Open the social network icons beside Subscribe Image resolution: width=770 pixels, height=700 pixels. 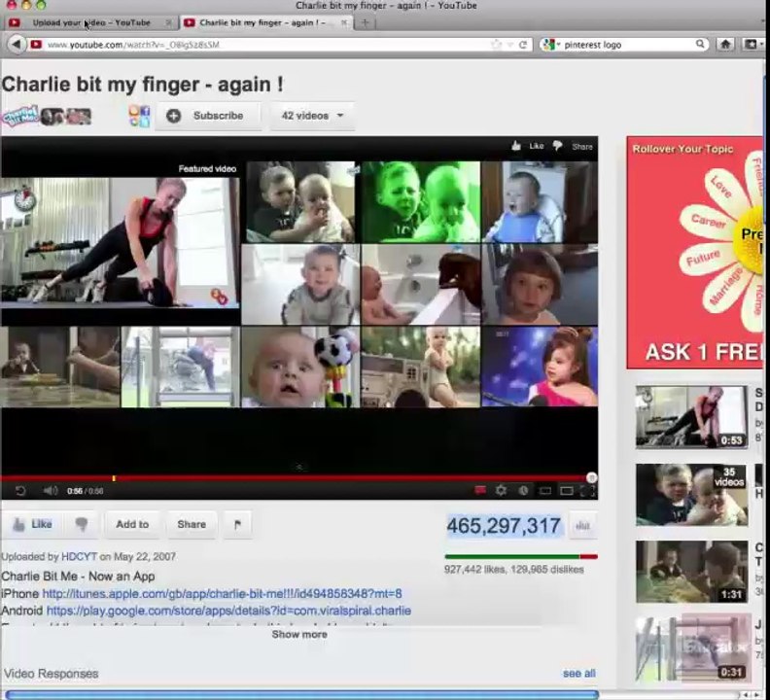tap(139, 117)
